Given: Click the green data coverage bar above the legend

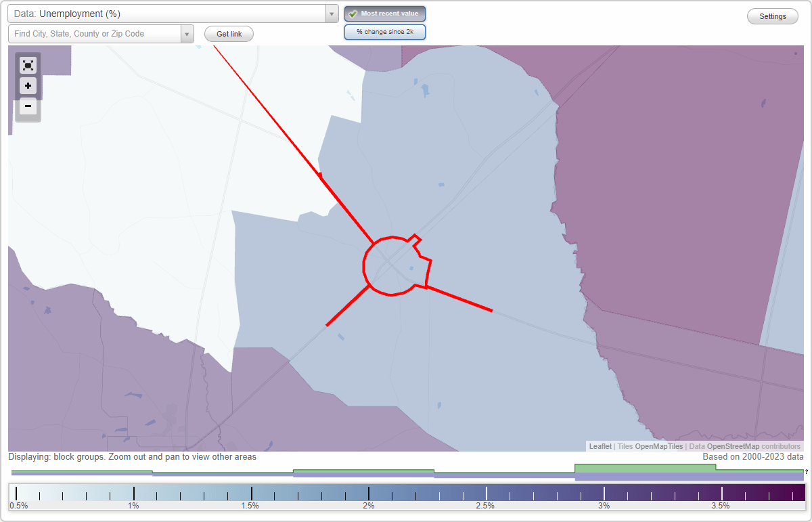Looking at the screenshot, I should (x=643, y=469).
